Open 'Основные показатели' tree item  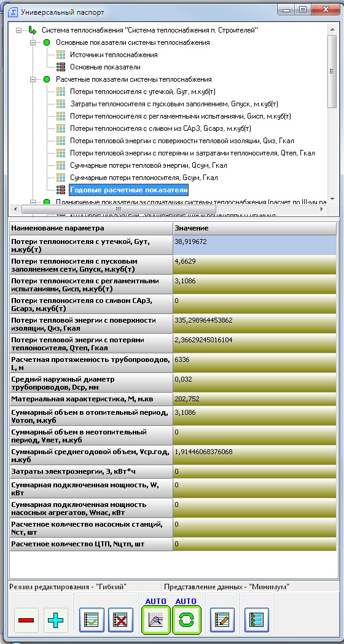(x=105, y=67)
